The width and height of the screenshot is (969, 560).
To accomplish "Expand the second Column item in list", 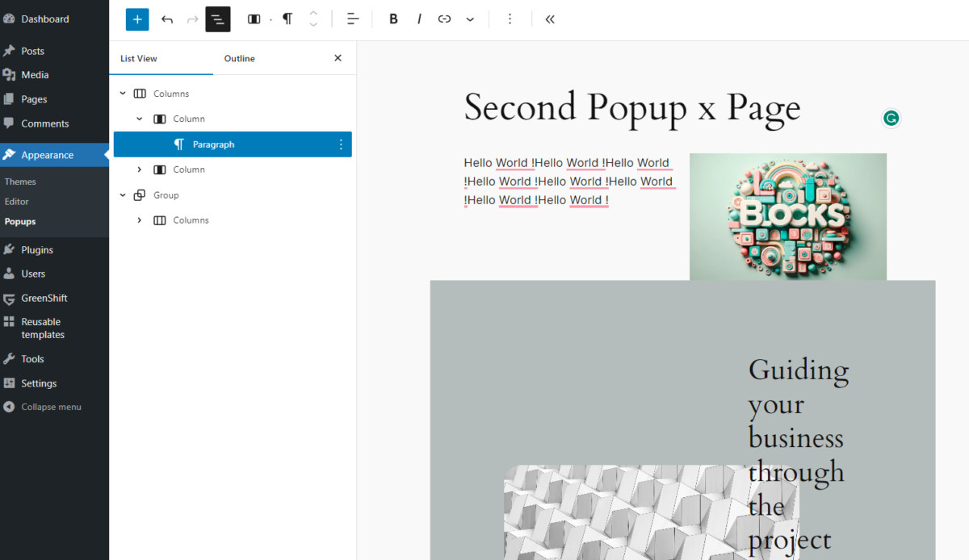I will coord(140,169).
